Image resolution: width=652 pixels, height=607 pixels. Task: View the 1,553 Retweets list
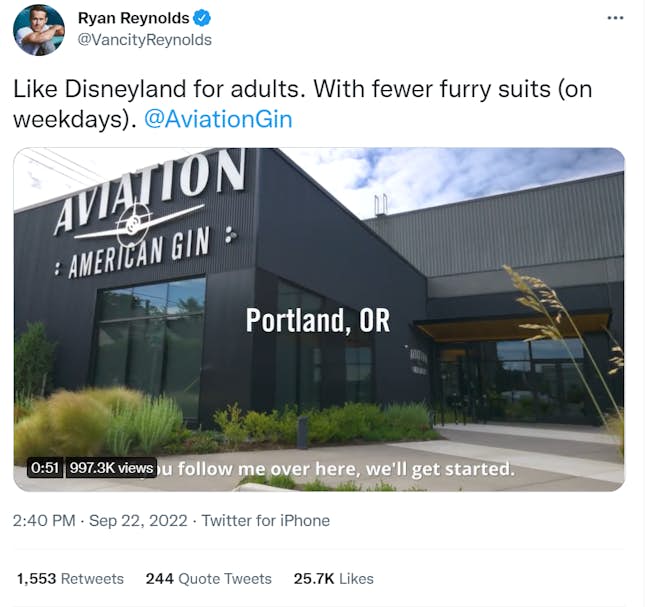coord(70,578)
